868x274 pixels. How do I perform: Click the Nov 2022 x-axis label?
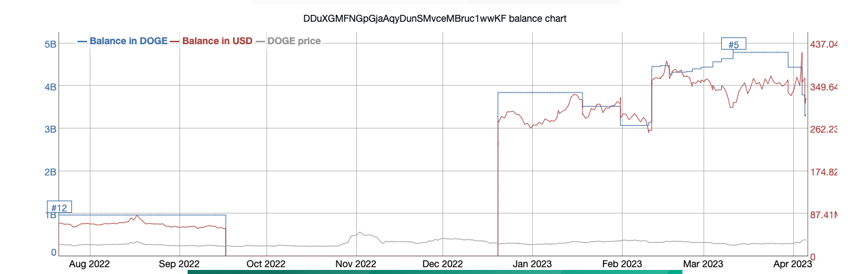(355, 264)
